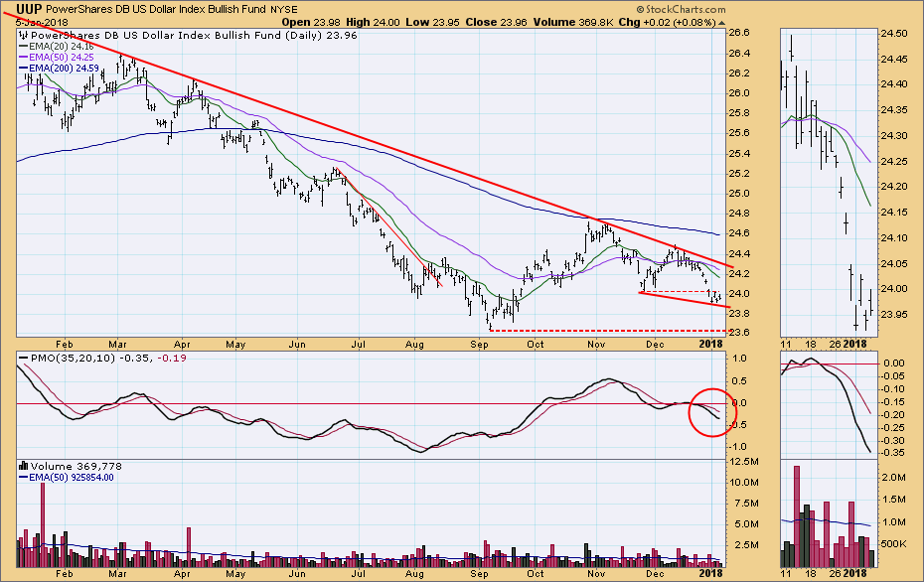This screenshot has width=924, height=582.
Task: Click the red -0.19 PMO signal value
Action: point(172,358)
